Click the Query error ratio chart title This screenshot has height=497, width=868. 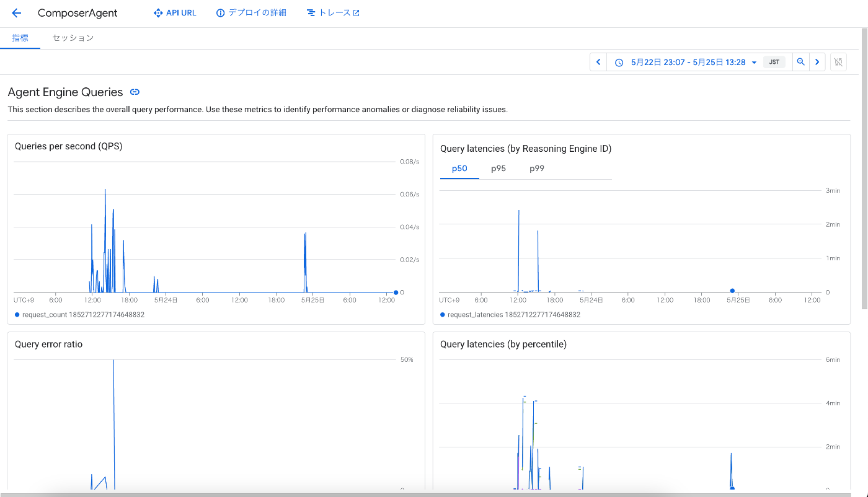click(48, 344)
